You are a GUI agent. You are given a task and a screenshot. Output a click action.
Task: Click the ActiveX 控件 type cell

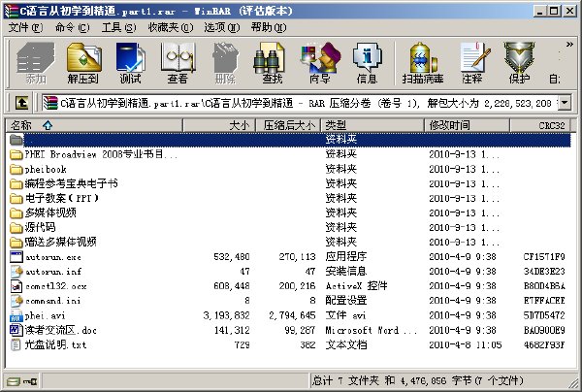[356, 286]
